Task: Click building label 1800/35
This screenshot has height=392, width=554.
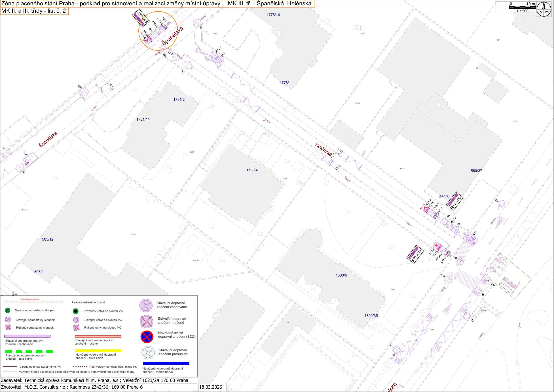Action: pos(371,316)
